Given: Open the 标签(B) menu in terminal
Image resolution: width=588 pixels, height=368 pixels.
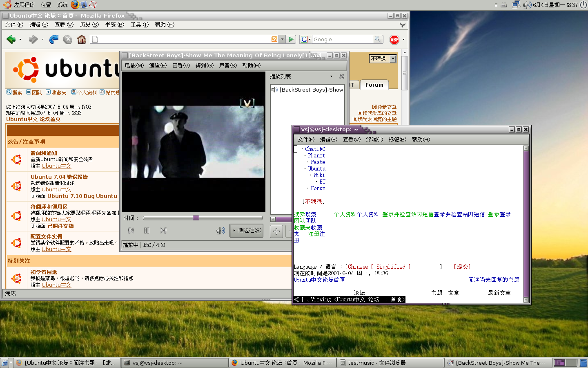Looking at the screenshot, I should coord(397,139).
